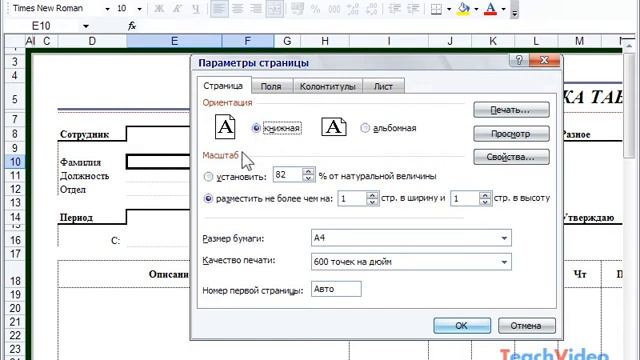The width and height of the screenshot is (640, 360).
Task: Switch to Поля tab
Action: pos(271,87)
